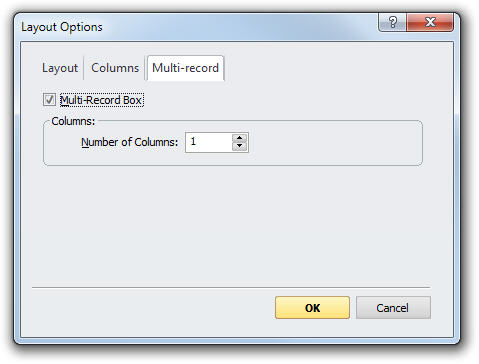Select the value 1 in columns spinner
479x364 pixels.
pos(193,142)
